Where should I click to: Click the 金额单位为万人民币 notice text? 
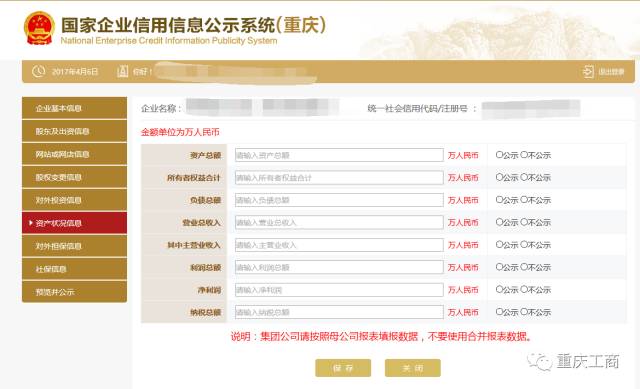point(180,132)
